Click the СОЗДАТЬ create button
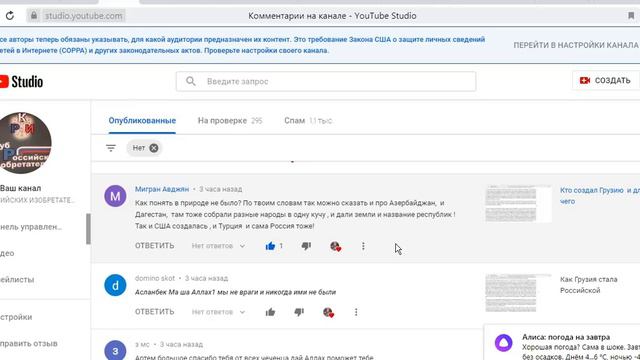This screenshot has width=640, height=360. [606, 80]
